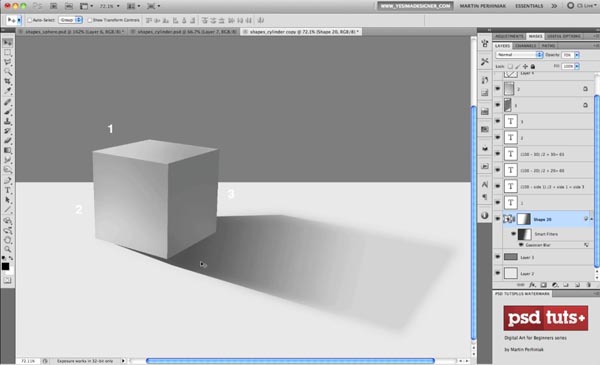This screenshot has height=365, width=600.
Task: Hide the Shape 20 layer
Action: (x=497, y=219)
